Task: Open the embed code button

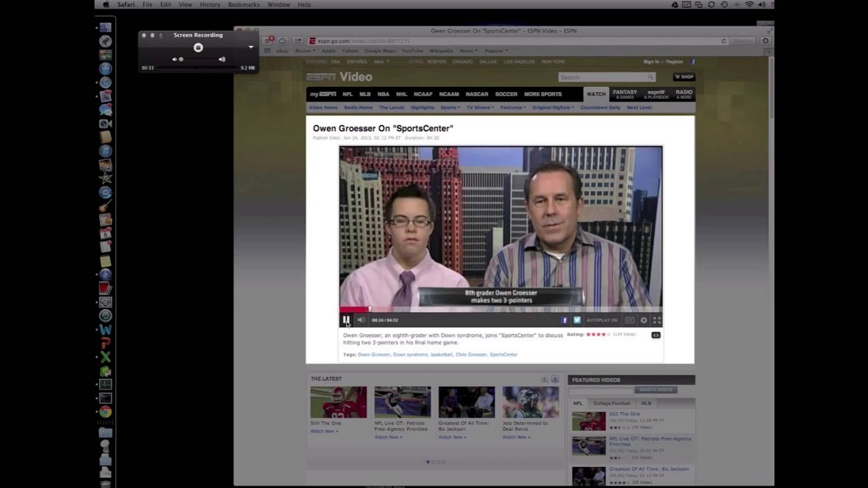Action: pos(656,335)
